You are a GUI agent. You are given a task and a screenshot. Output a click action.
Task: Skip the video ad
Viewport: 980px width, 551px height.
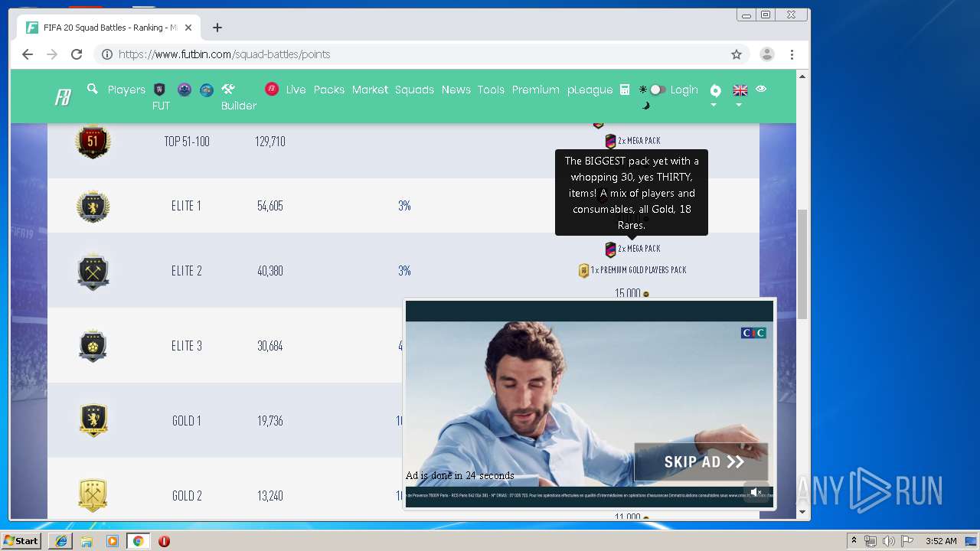701,461
